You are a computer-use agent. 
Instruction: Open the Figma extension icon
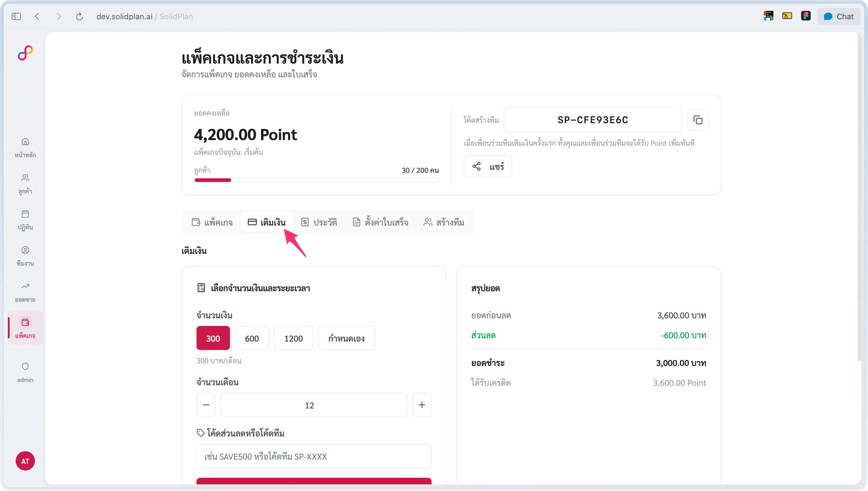coord(806,16)
